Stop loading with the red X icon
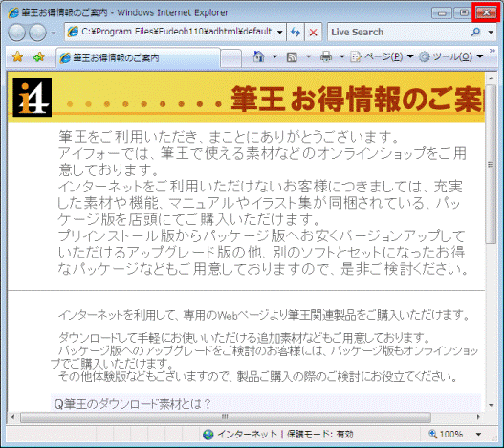The width and height of the screenshot is (504, 448). (313, 32)
